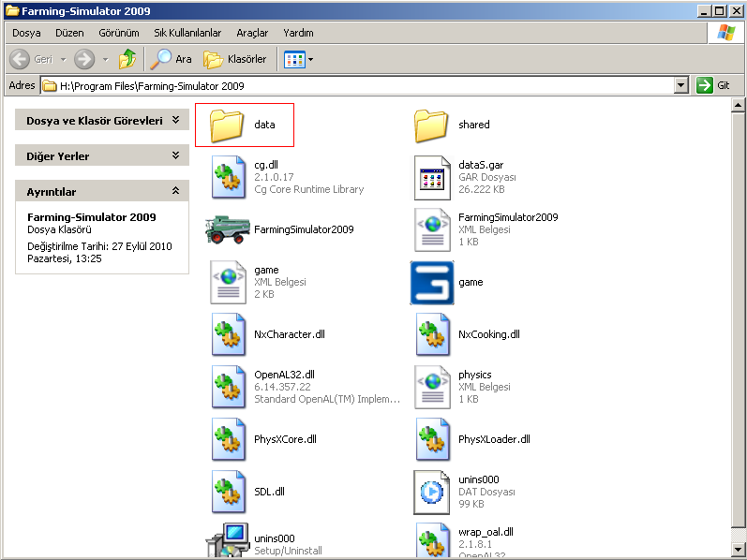The width and height of the screenshot is (747, 560).
Task: Collapse the Ayrıntılar details panel
Action: point(175,191)
